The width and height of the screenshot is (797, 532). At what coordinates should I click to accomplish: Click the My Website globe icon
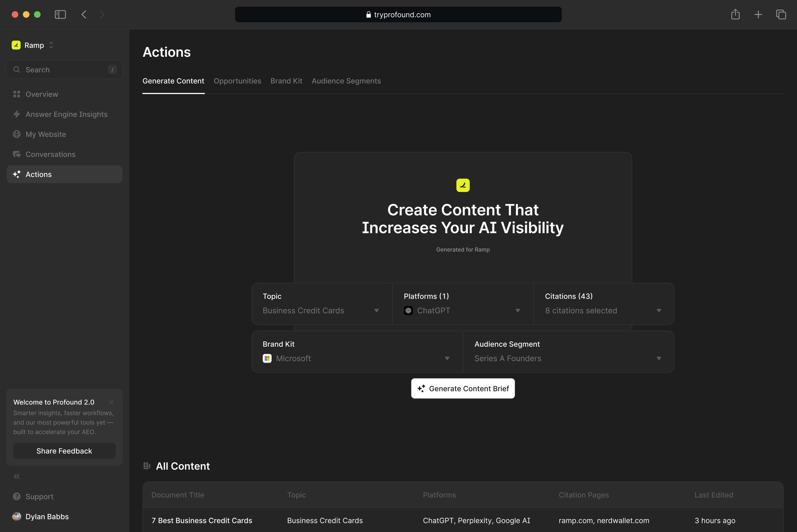pyautogui.click(x=17, y=134)
